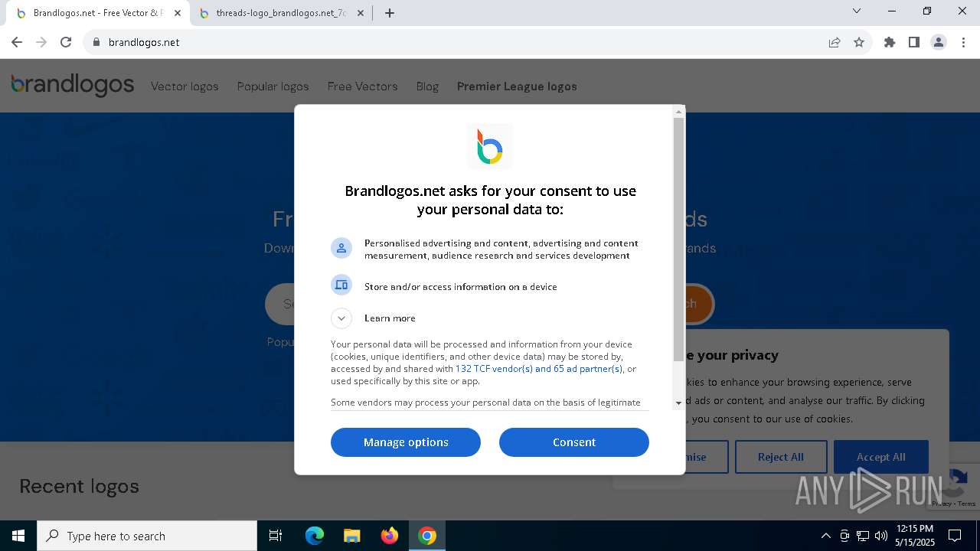This screenshot has height=551, width=980.
Task: Open the Chrome profile avatar
Action: (x=939, y=42)
